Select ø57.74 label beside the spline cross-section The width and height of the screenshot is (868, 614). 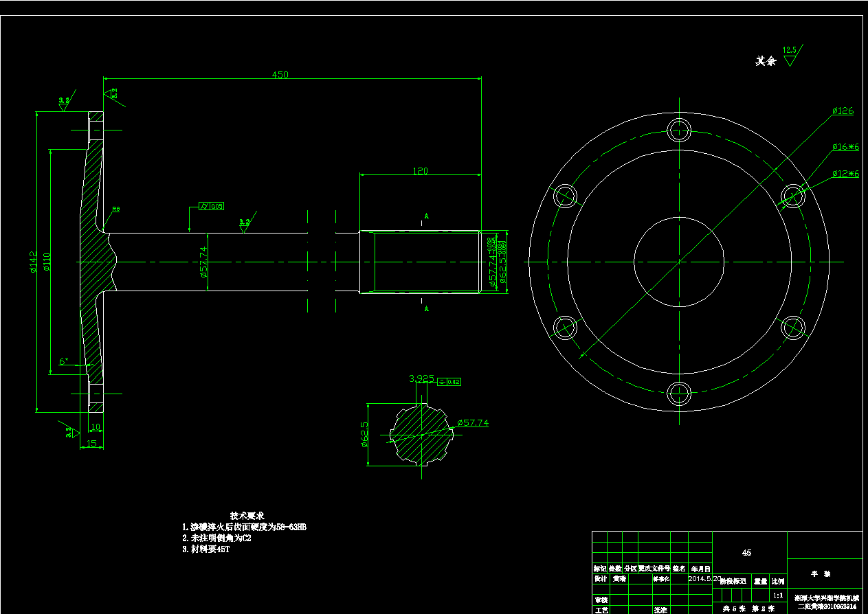point(473,422)
